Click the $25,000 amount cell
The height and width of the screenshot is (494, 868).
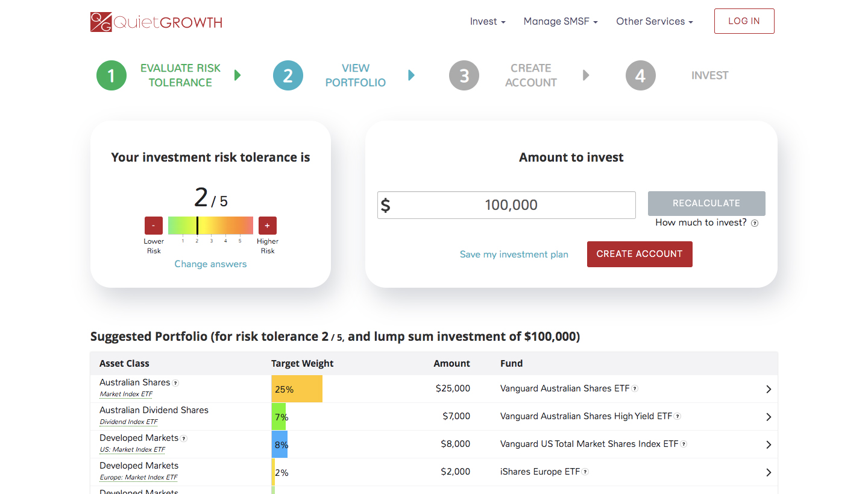click(453, 388)
